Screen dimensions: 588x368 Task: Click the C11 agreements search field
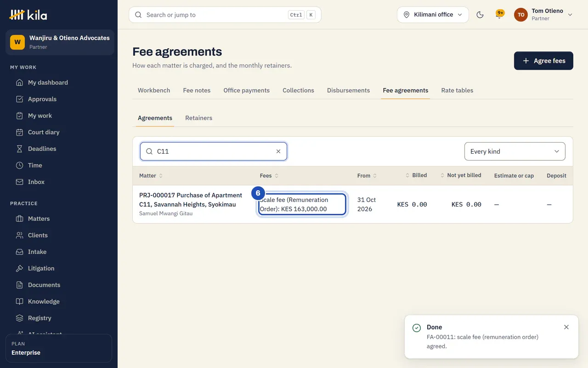tap(214, 151)
